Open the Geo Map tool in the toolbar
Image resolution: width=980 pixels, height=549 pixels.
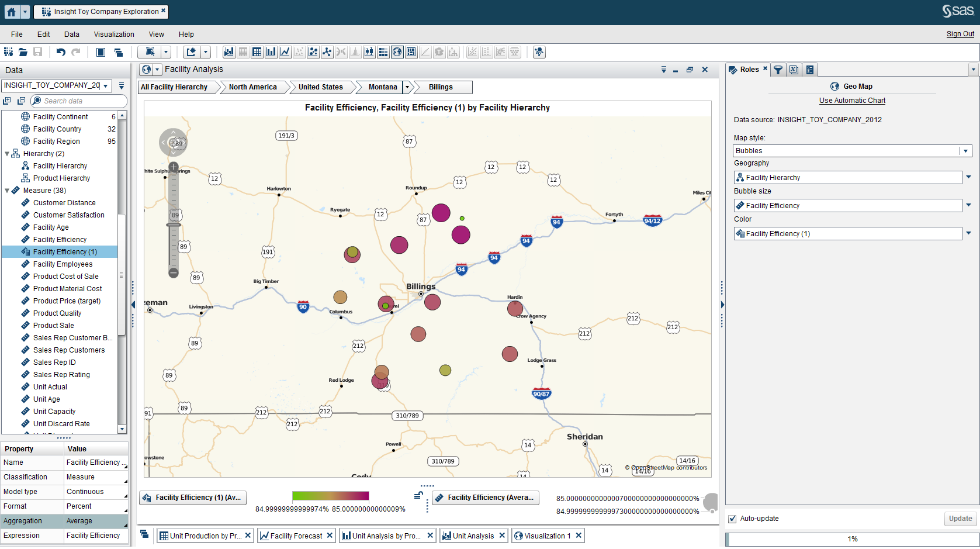397,52
